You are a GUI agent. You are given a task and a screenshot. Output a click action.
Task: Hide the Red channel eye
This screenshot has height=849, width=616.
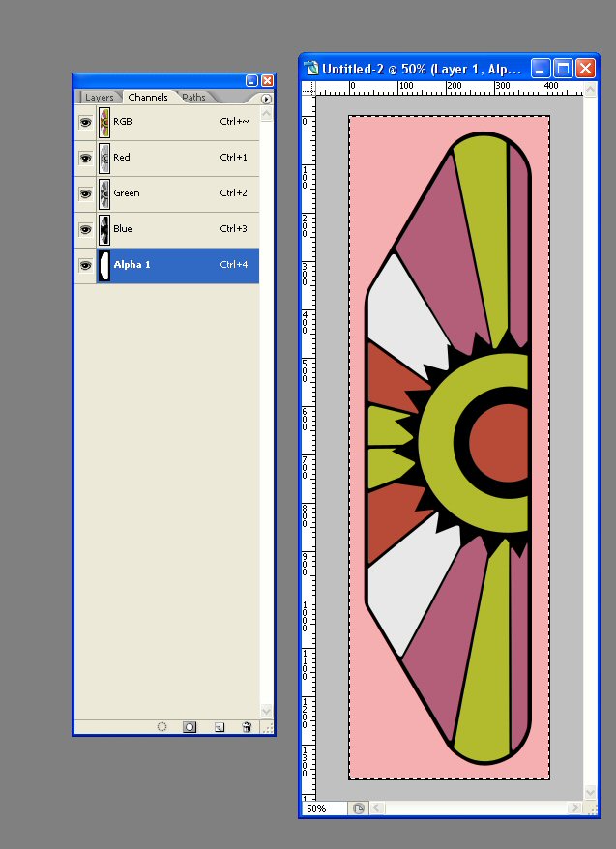(85, 159)
